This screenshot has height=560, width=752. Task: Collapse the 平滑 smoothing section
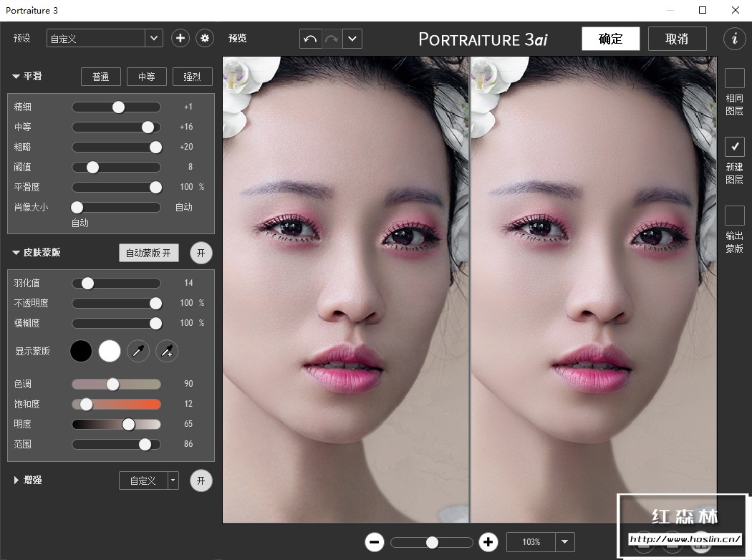click(16, 77)
